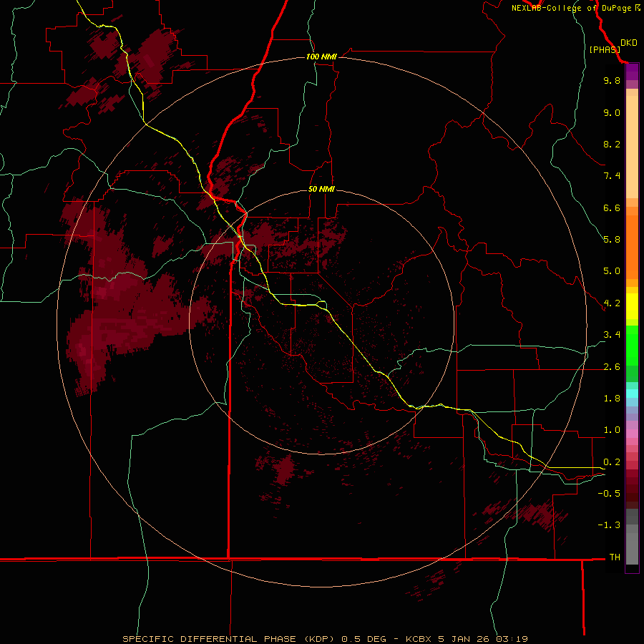Click the 7.4 value on the scale
The image size is (644, 644).
pyautogui.click(x=612, y=176)
